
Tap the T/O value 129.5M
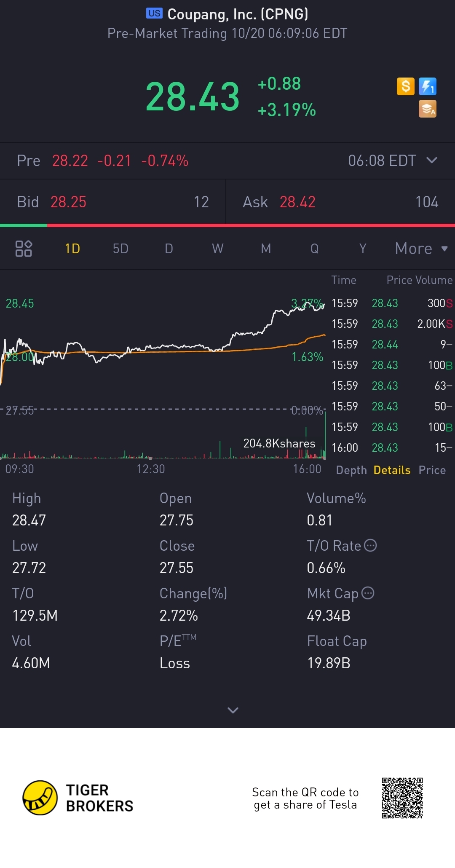35,616
